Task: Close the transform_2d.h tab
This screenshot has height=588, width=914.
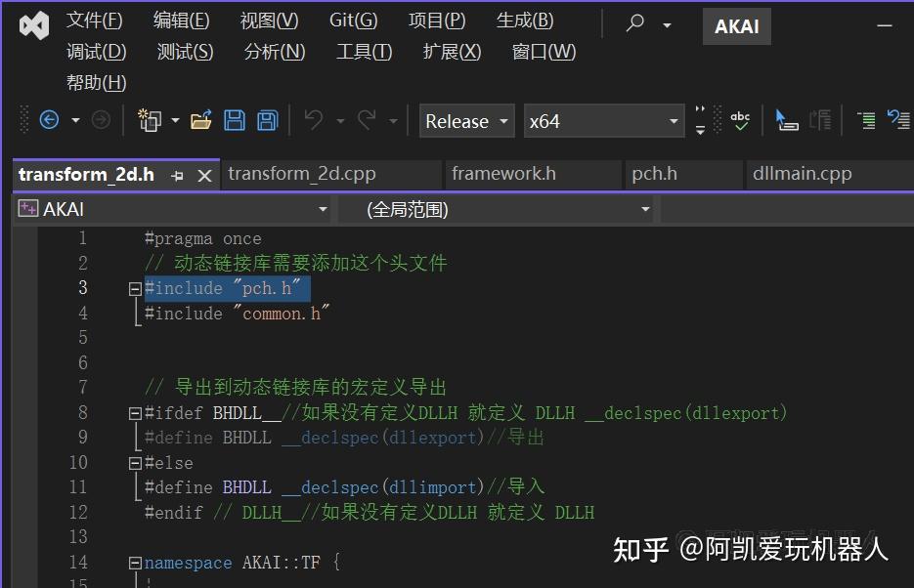Action: [203, 174]
